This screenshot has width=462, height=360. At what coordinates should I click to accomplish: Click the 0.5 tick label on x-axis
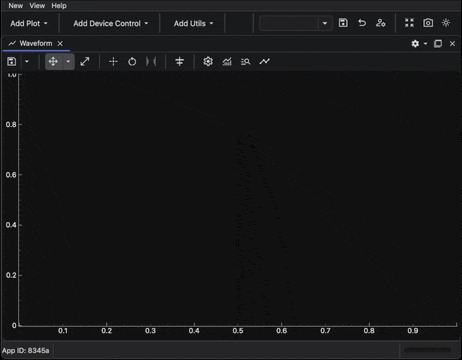(x=238, y=331)
